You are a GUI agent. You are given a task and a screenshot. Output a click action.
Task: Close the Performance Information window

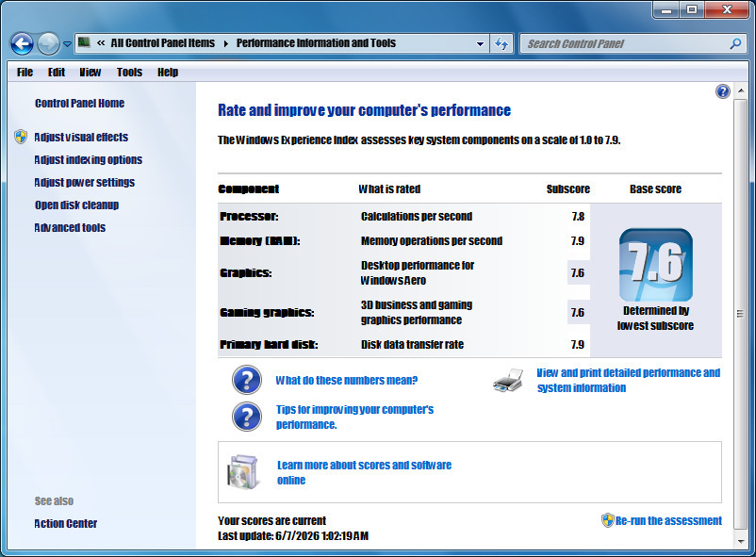point(728,9)
